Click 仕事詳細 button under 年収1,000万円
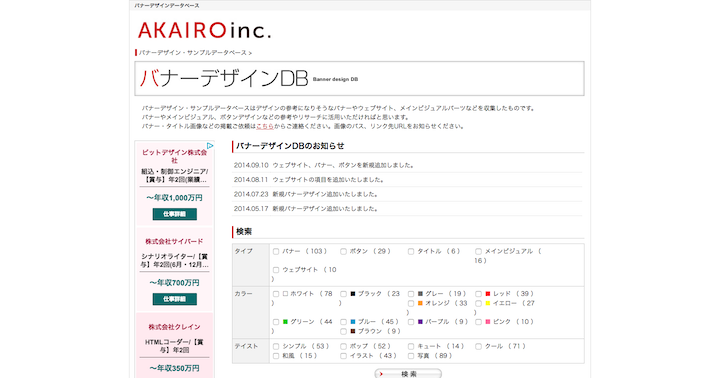The height and width of the screenshot is (378, 720). pos(174,214)
